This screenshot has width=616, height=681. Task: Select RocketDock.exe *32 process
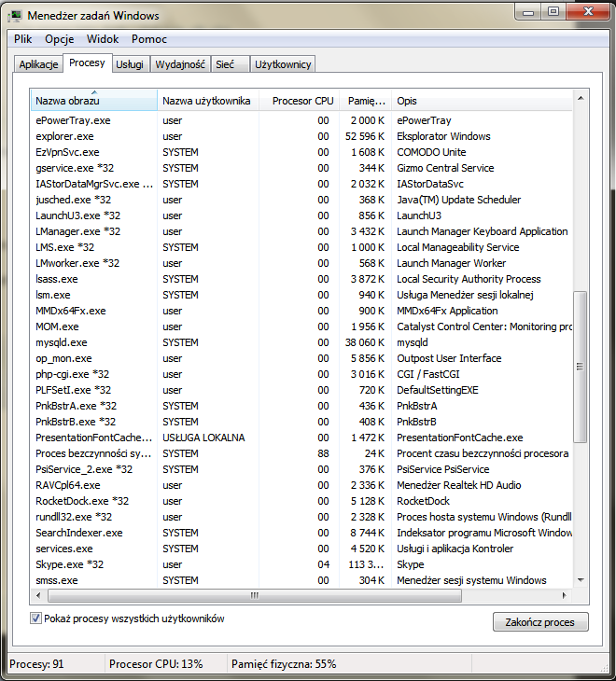301,501
